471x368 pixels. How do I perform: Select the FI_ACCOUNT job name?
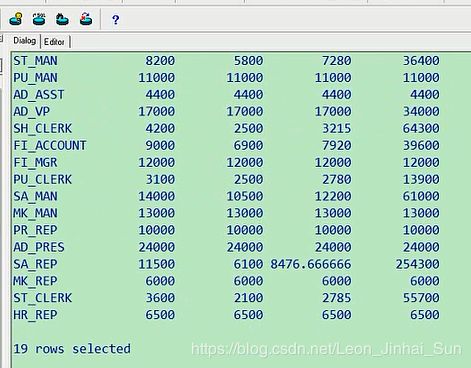point(50,145)
